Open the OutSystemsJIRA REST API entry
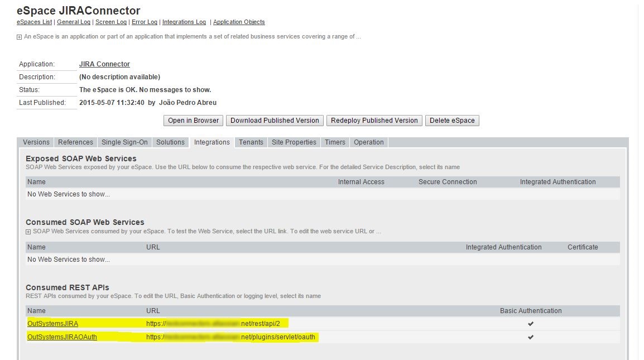The height and width of the screenshot is (360, 644). (52, 324)
